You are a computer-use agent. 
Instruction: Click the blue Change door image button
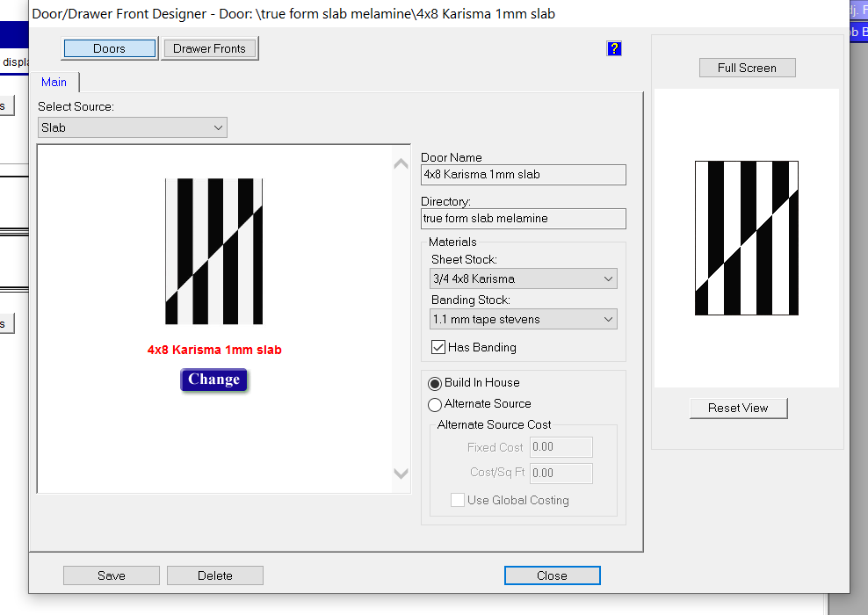point(213,380)
